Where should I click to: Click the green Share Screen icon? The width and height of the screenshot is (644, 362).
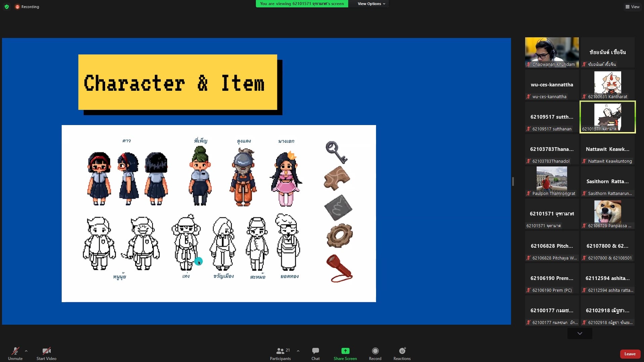(x=345, y=351)
